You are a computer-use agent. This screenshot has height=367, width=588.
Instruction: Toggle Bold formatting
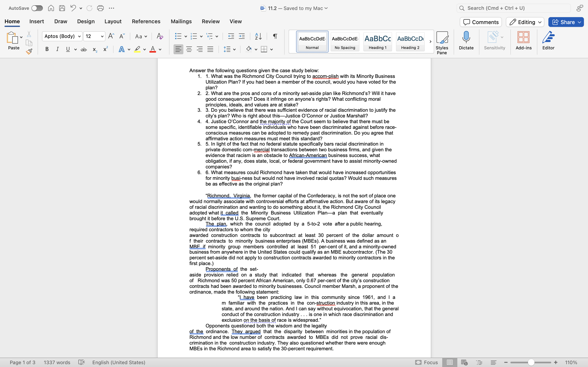[x=47, y=49]
